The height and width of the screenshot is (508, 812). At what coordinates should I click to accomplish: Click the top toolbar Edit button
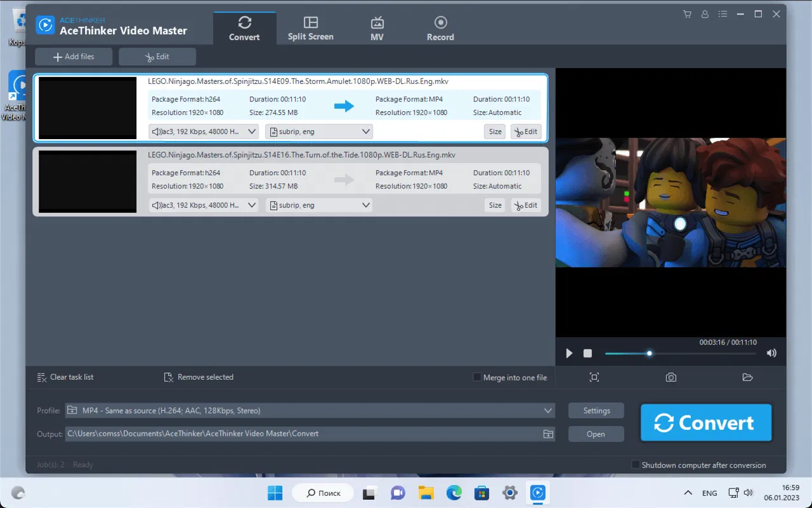(x=157, y=57)
